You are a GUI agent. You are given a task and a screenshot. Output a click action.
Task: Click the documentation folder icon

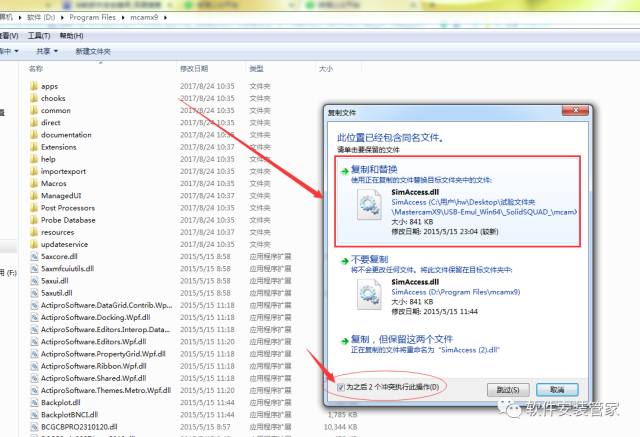[34, 135]
